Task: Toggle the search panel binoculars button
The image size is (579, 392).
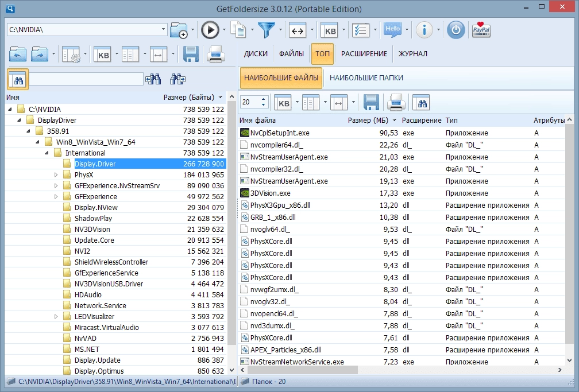Action: click(18, 79)
